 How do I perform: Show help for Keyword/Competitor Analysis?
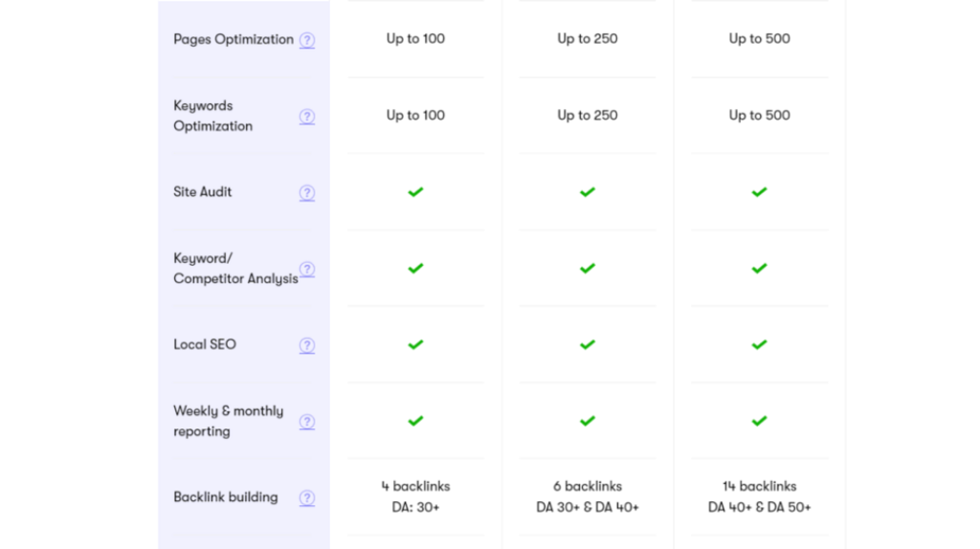pyautogui.click(x=307, y=269)
